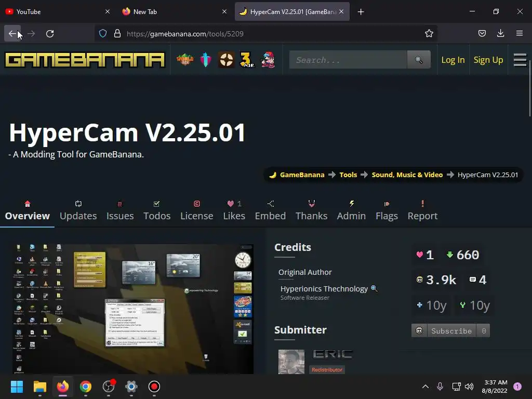The height and width of the screenshot is (399, 532).
Task: Select the License tab
Action: pyautogui.click(x=197, y=211)
